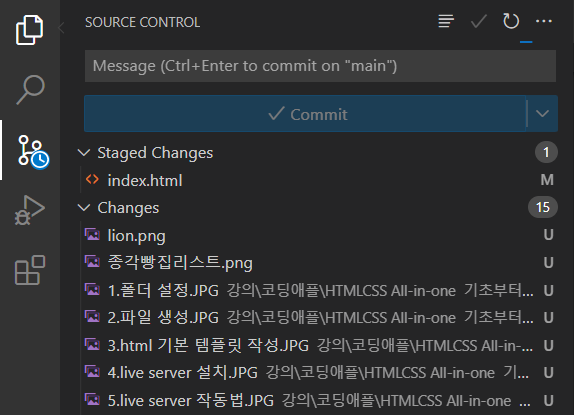The width and height of the screenshot is (574, 415).
Task: Click the Changes count badge showing 15
Action: pyautogui.click(x=543, y=207)
